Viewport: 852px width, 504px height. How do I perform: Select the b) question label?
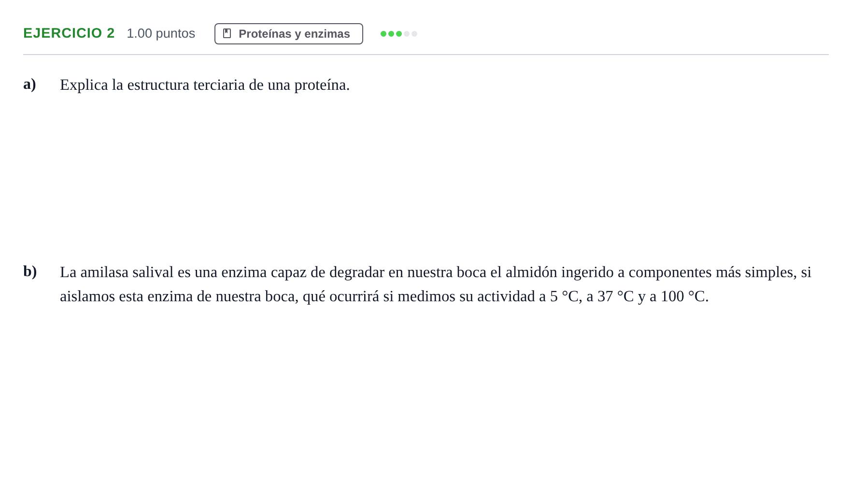point(30,271)
